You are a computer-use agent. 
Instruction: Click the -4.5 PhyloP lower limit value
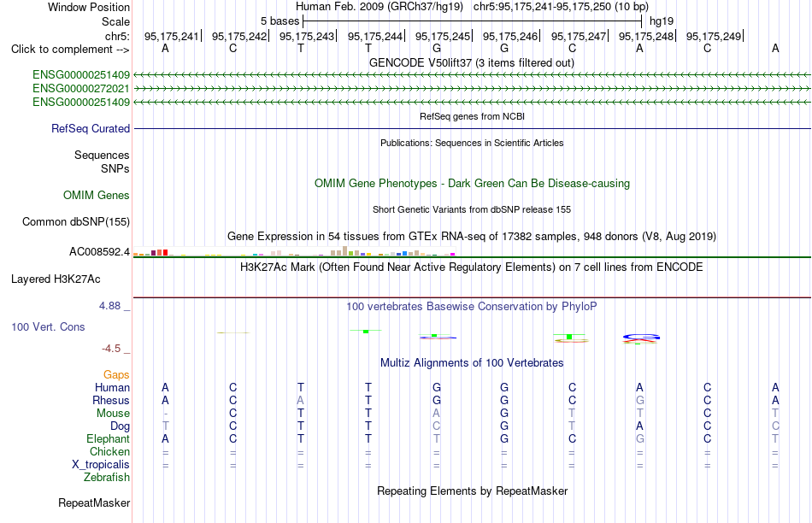[111, 349]
